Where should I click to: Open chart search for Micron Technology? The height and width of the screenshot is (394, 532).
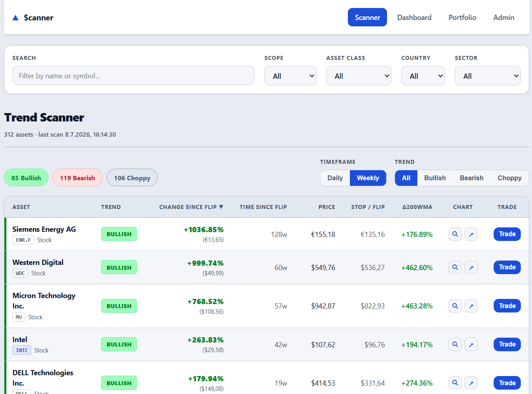(x=455, y=306)
